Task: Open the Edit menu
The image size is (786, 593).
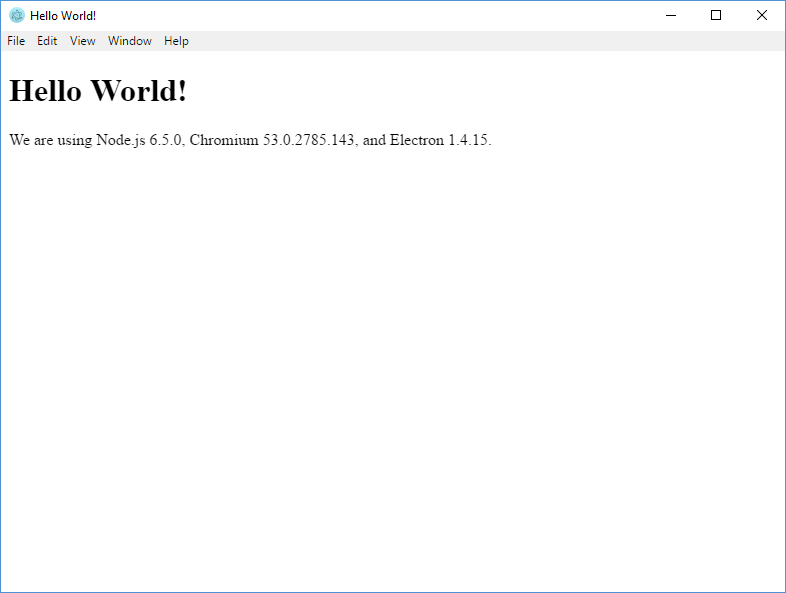Action: pyautogui.click(x=47, y=41)
